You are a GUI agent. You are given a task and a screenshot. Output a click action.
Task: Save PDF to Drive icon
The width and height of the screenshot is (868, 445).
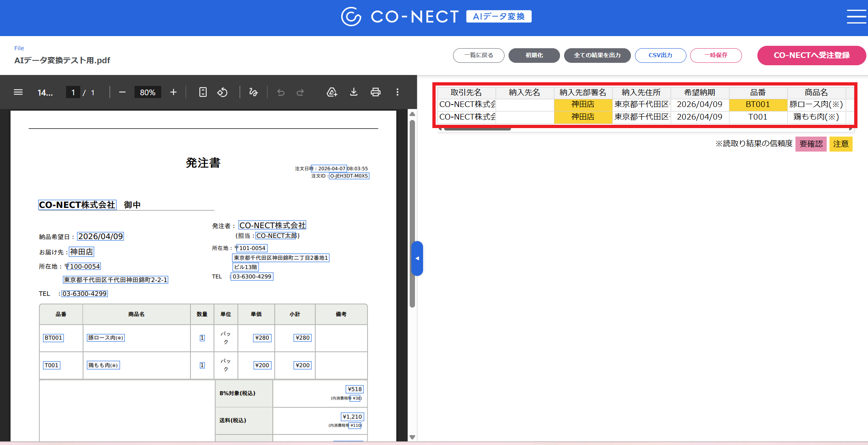coord(332,92)
